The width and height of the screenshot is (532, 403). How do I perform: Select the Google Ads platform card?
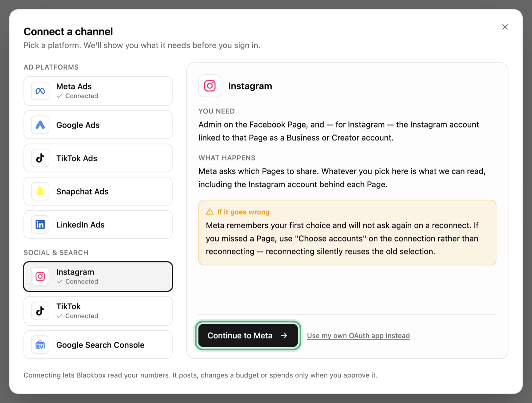(98, 125)
